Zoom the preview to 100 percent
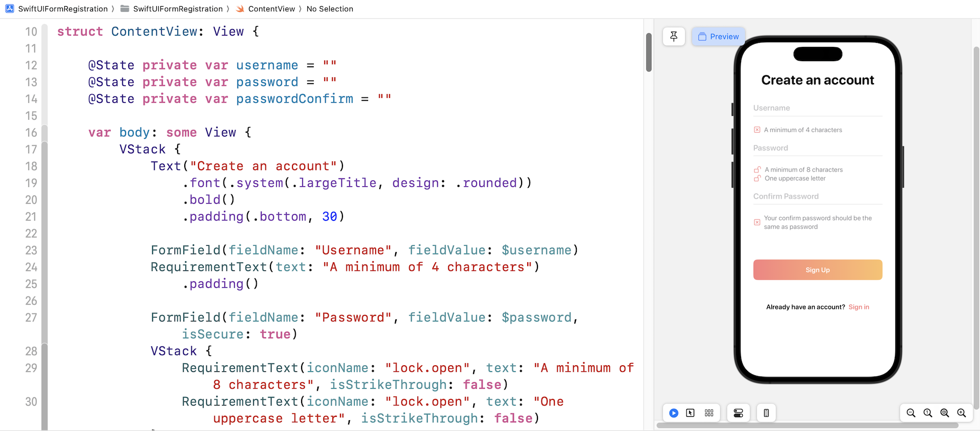 pyautogui.click(x=928, y=413)
